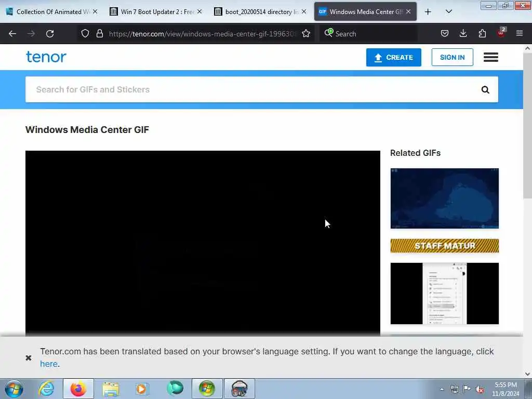The width and height of the screenshot is (532, 399).
Task: Close the Collection Of Animated tab
Action: (95, 11)
